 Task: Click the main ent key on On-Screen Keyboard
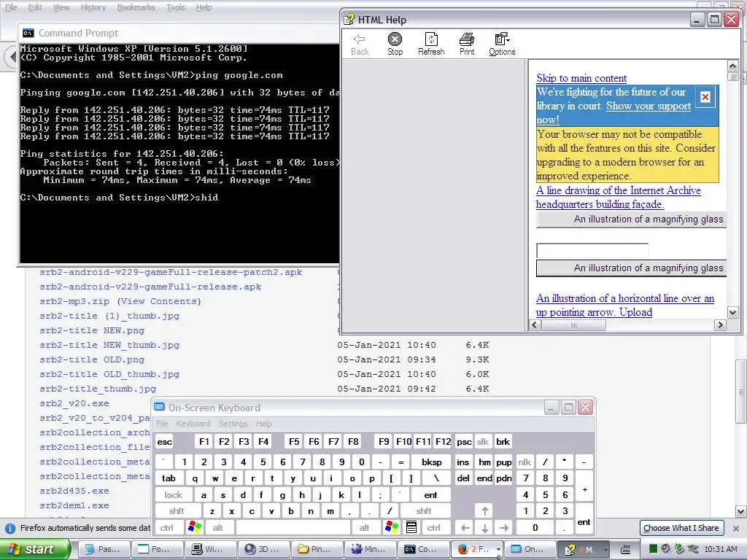coord(430,495)
